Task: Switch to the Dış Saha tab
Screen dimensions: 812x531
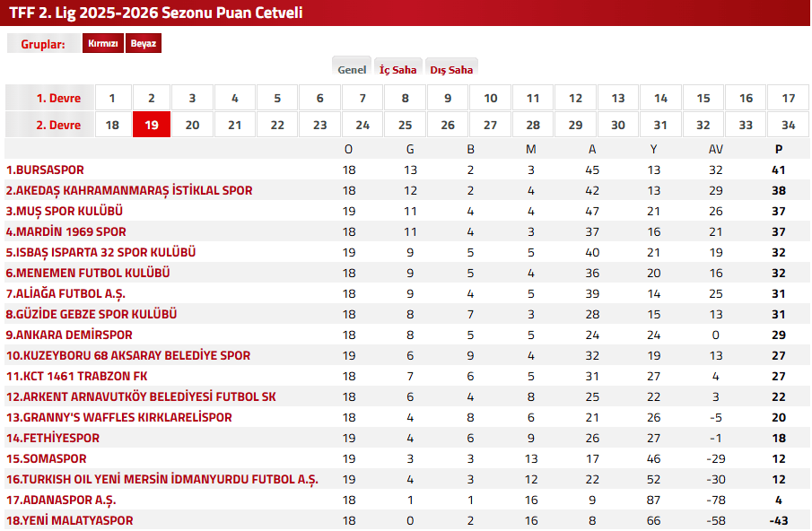Action: point(451,68)
